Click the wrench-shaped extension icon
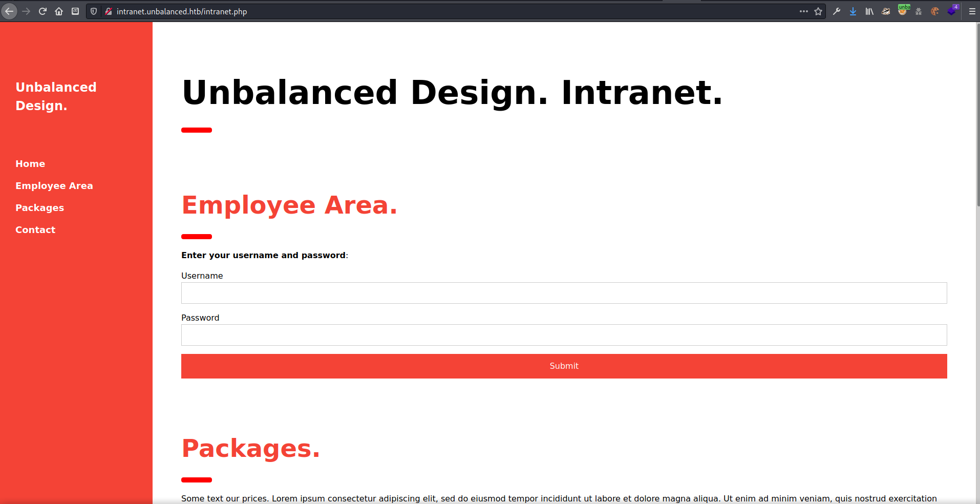Viewport: 980px width, 504px height. (x=837, y=11)
